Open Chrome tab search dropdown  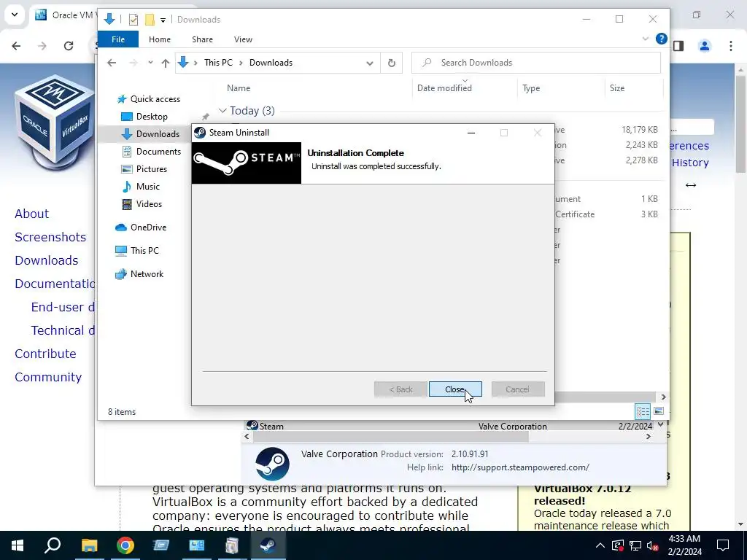point(15,15)
